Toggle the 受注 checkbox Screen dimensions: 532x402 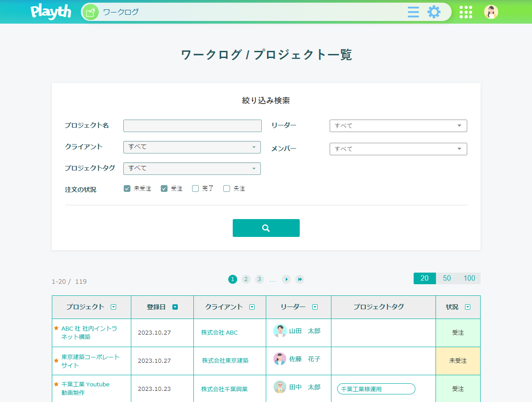coord(164,188)
